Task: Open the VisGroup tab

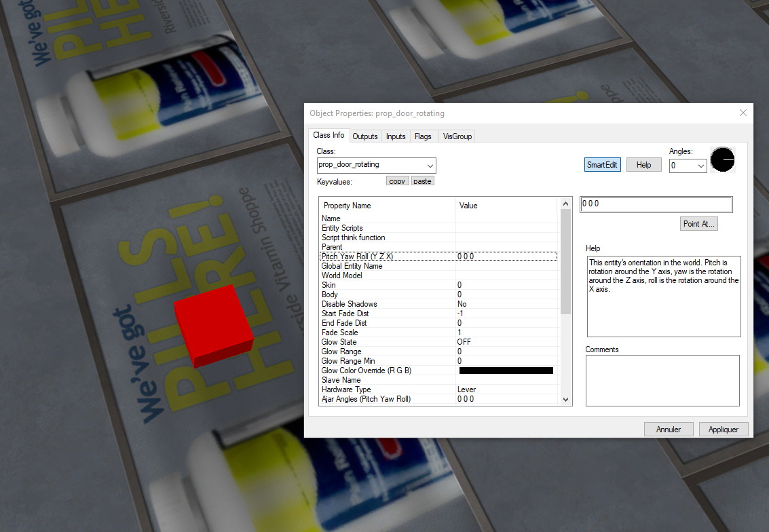Action: click(x=457, y=136)
